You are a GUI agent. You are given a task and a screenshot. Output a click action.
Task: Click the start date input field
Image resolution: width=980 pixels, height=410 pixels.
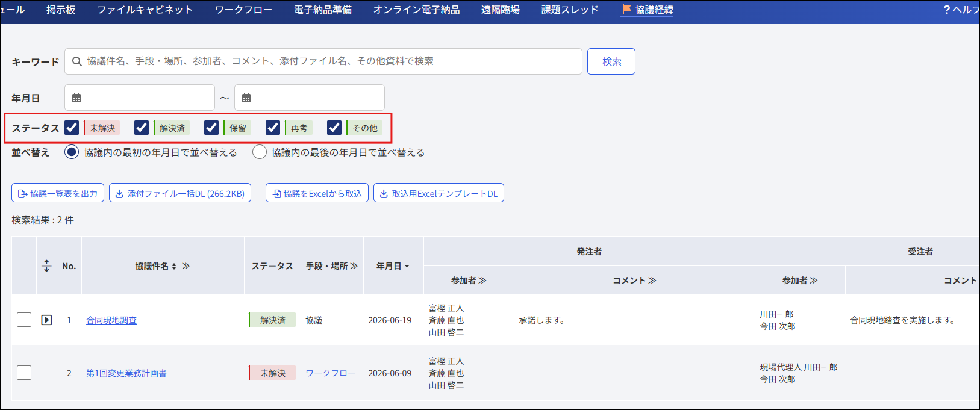(x=140, y=98)
